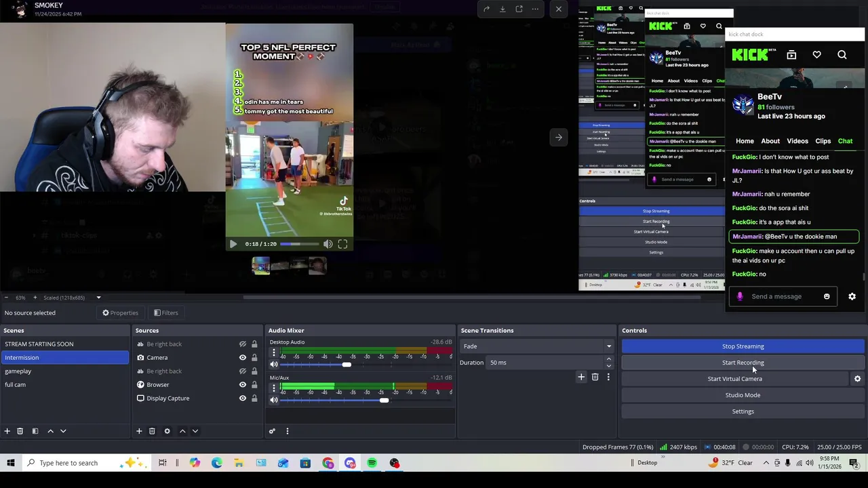The width and height of the screenshot is (868, 488).
Task: Mute Mic/Aux speaker icon
Action: coord(274,400)
